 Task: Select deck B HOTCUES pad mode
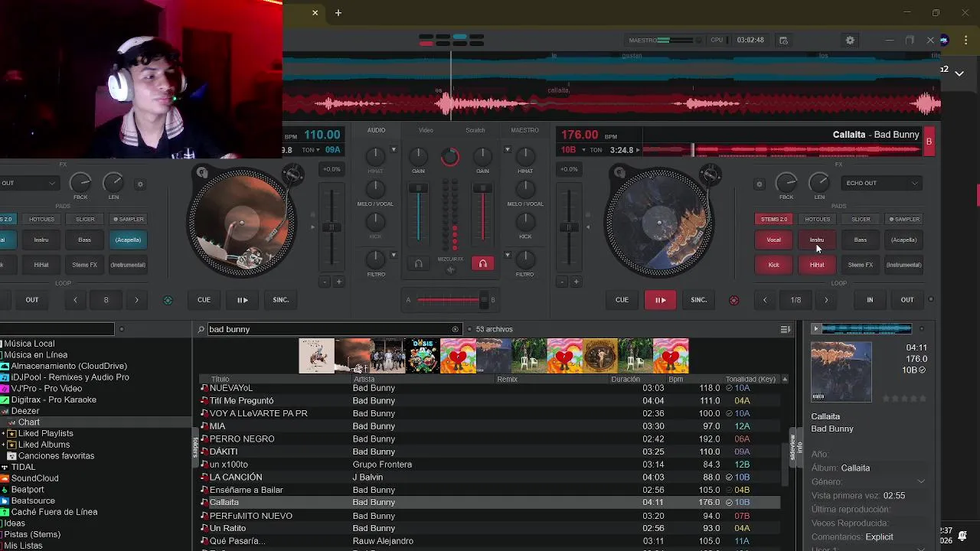(817, 220)
